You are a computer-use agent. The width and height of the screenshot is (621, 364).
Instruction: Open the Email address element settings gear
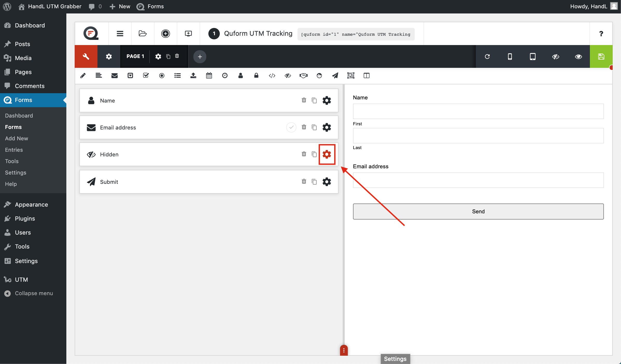[x=327, y=127]
